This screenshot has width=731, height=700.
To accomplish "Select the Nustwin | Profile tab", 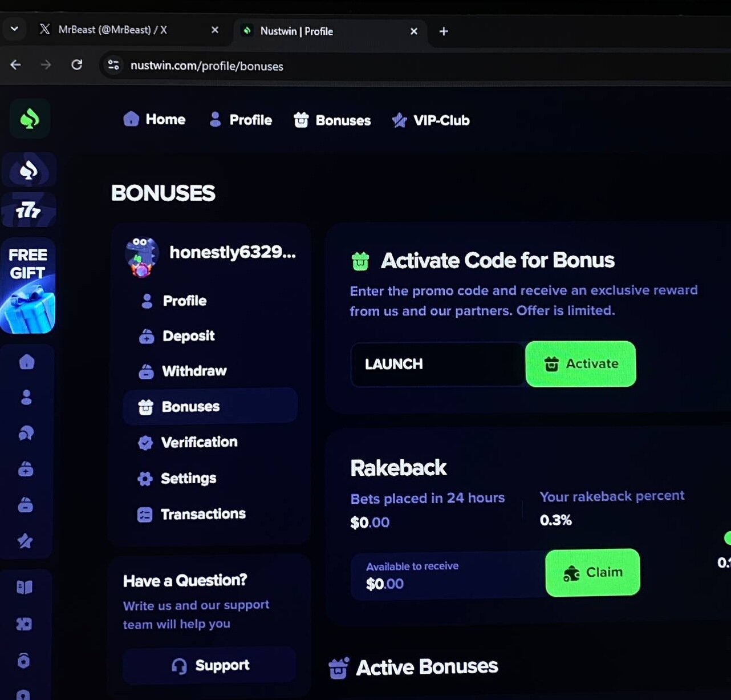I will pyautogui.click(x=330, y=31).
